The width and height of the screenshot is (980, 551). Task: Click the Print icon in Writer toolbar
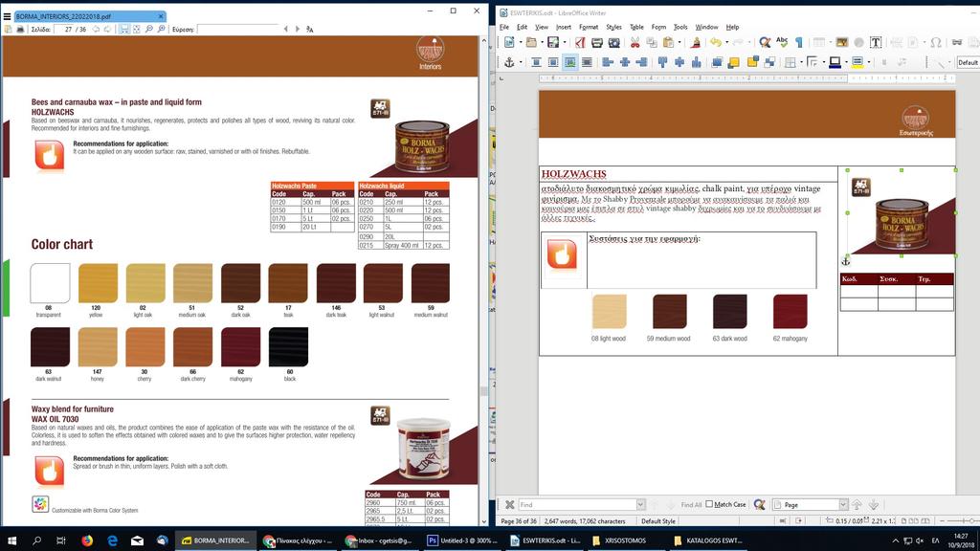click(x=597, y=42)
